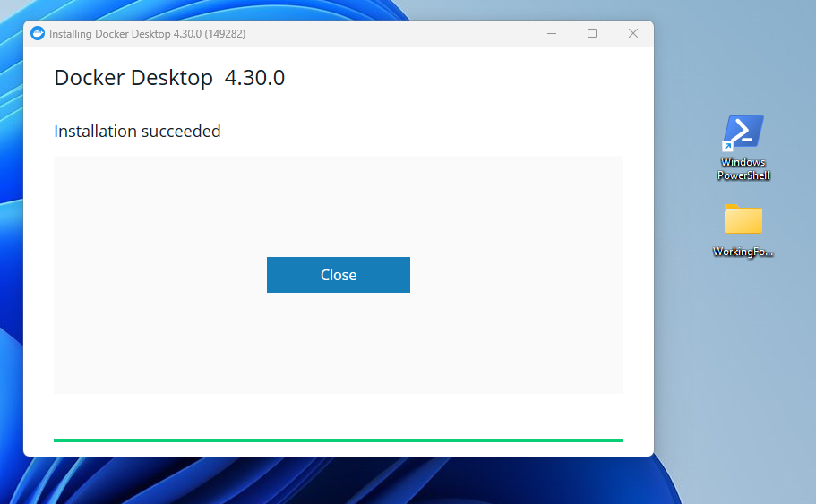
Task: Click the 'Installation succeeded' text
Action: [x=137, y=131]
